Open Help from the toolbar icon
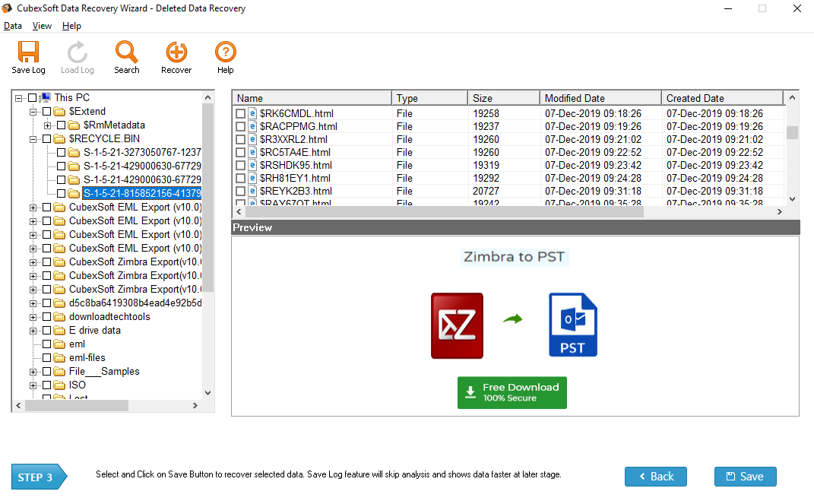The height and width of the screenshot is (504, 814). (x=226, y=52)
